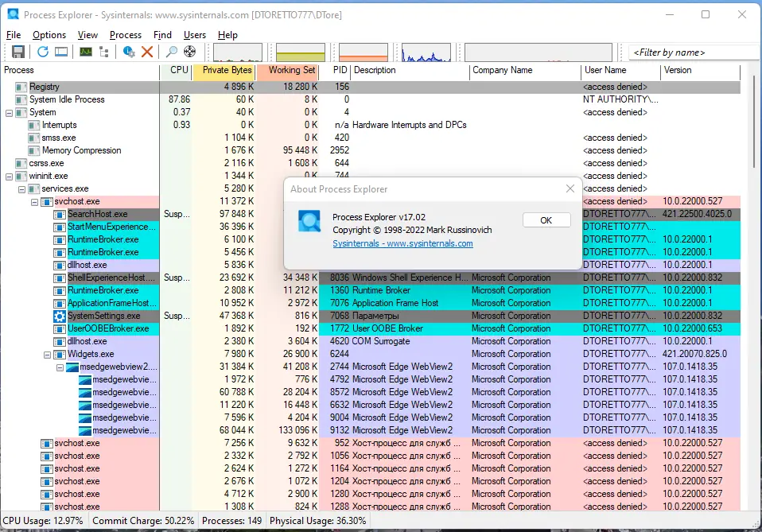Click the blue I/O activity mini graph
Viewport: 762px width, 532px height.
click(x=426, y=52)
